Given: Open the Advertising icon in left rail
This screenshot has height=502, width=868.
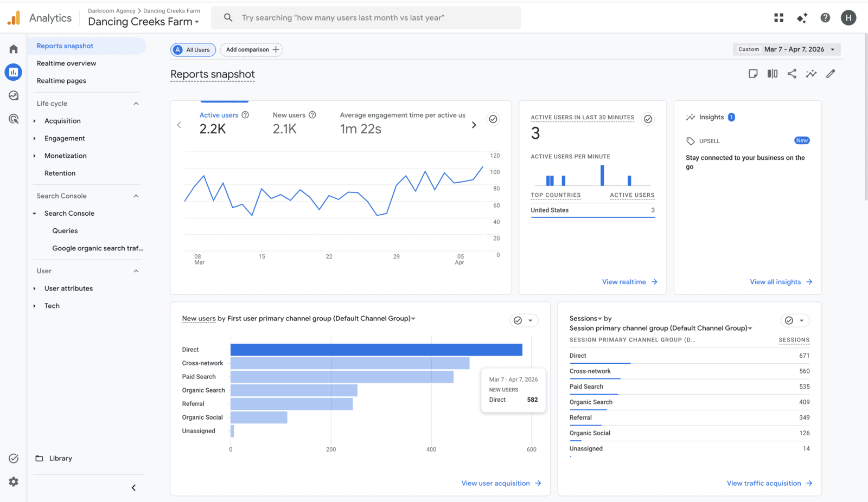Looking at the screenshot, I should (14, 119).
